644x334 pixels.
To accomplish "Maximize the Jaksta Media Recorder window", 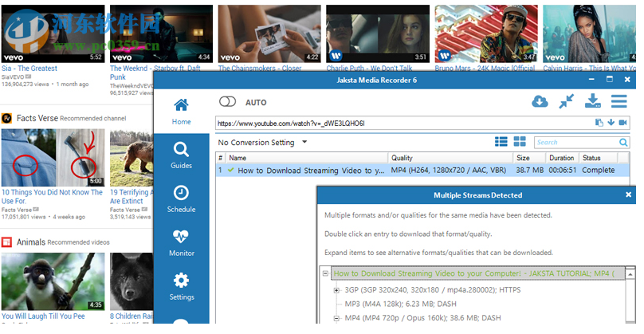I will pyautogui.click(x=610, y=79).
